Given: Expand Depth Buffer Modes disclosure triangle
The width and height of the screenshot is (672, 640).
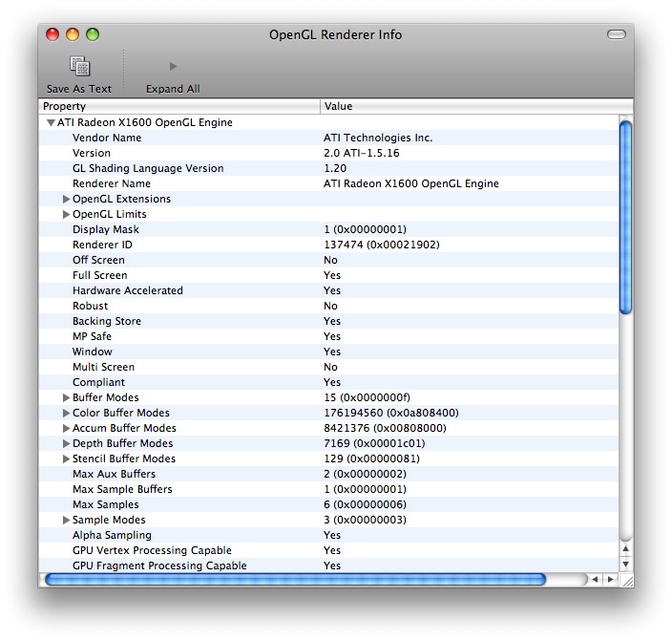Looking at the screenshot, I should 66,444.
